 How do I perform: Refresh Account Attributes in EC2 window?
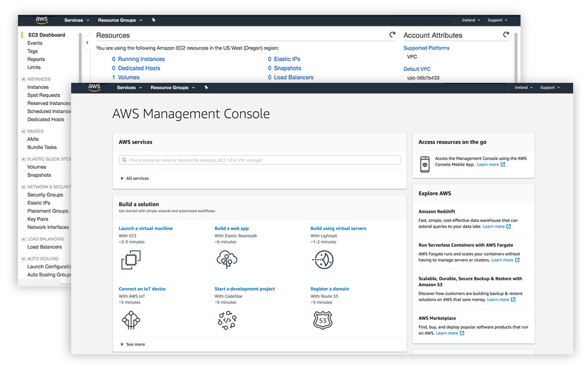(x=506, y=35)
